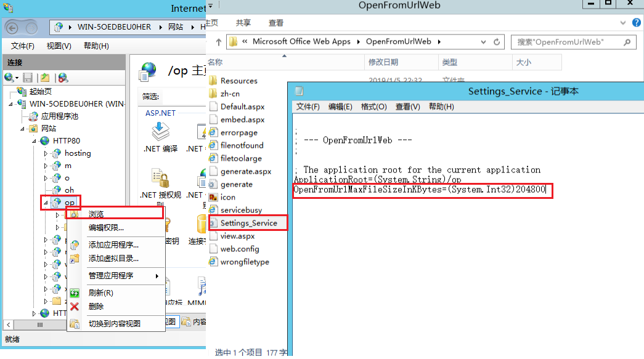Open Notepad 查看(V) menu
Viewport: 644px width, 359px height.
tap(407, 107)
